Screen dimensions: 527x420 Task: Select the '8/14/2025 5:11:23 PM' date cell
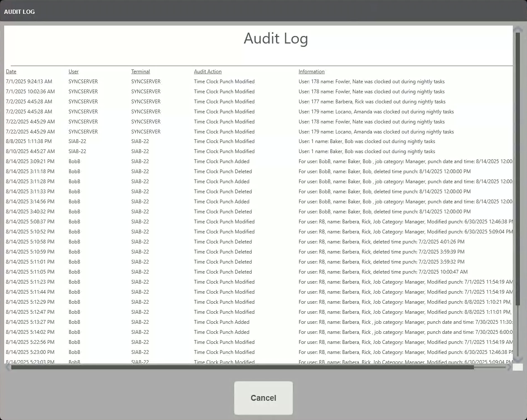pyautogui.click(x=30, y=282)
